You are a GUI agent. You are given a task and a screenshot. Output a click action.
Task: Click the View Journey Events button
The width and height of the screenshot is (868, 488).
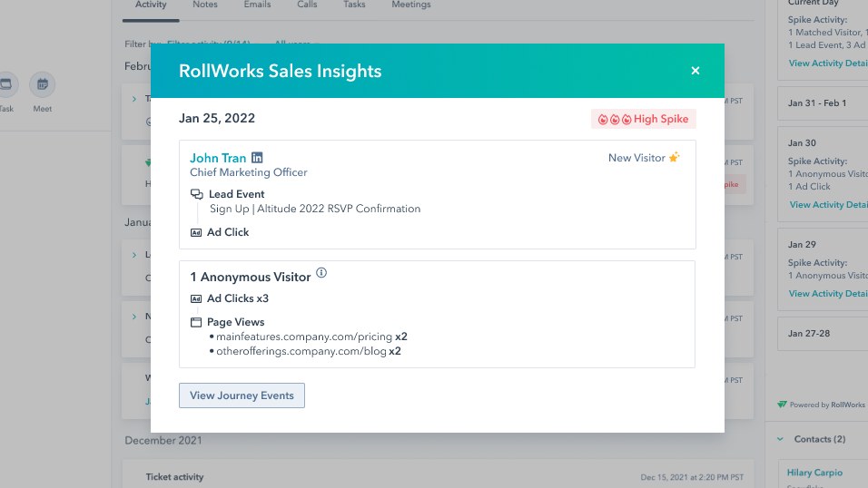[x=242, y=395]
